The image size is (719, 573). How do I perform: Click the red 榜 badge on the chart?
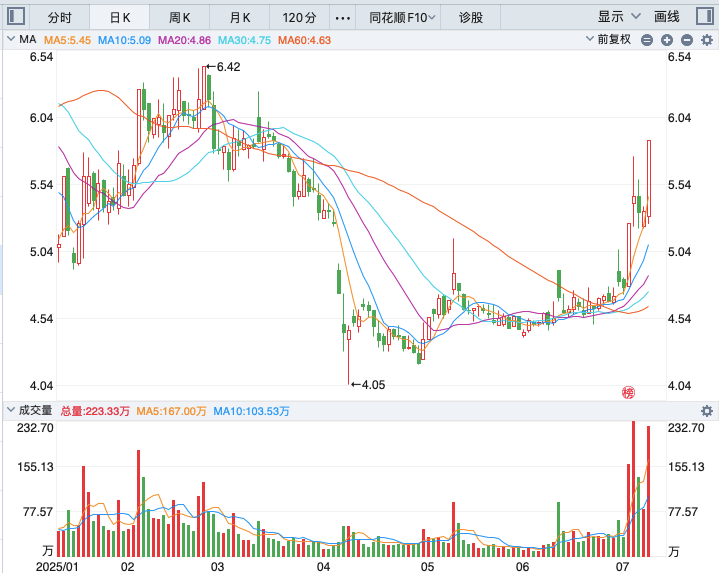pos(629,392)
